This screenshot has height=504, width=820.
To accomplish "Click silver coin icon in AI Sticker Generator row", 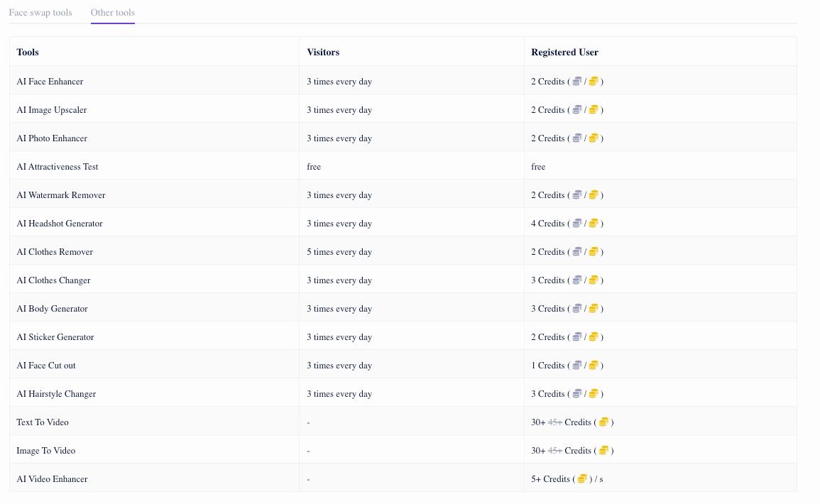I will (x=577, y=337).
